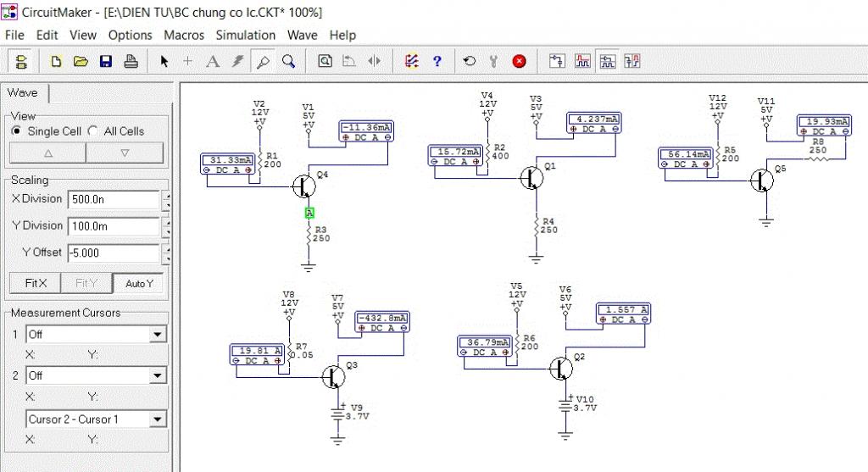The width and height of the screenshot is (868, 472).
Task: Select transistor Q4 in the schematic
Action: tap(304, 186)
